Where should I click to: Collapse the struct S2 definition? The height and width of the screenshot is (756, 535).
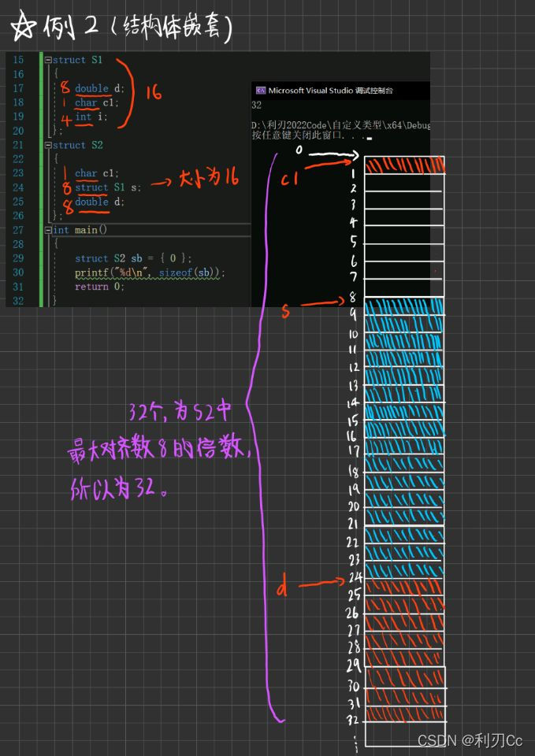click(x=48, y=145)
